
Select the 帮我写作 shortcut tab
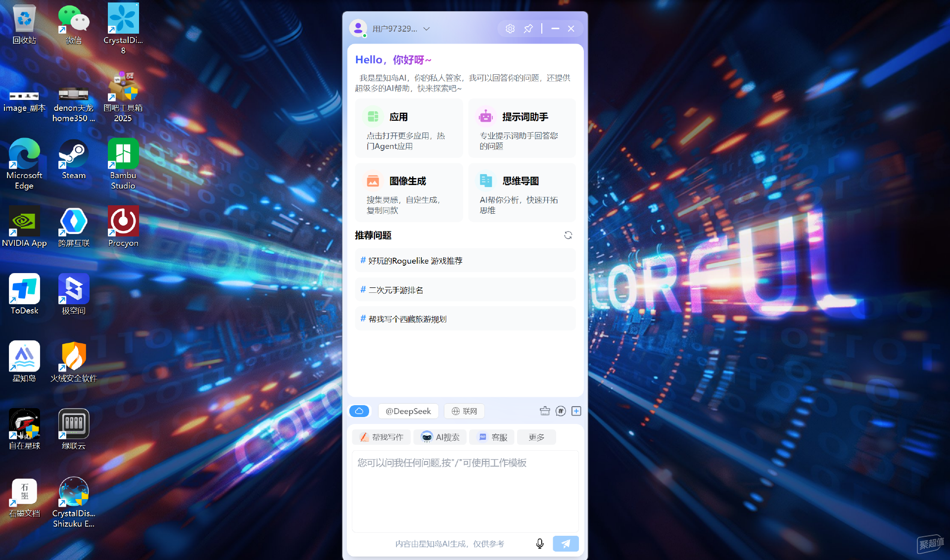[381, 437]
